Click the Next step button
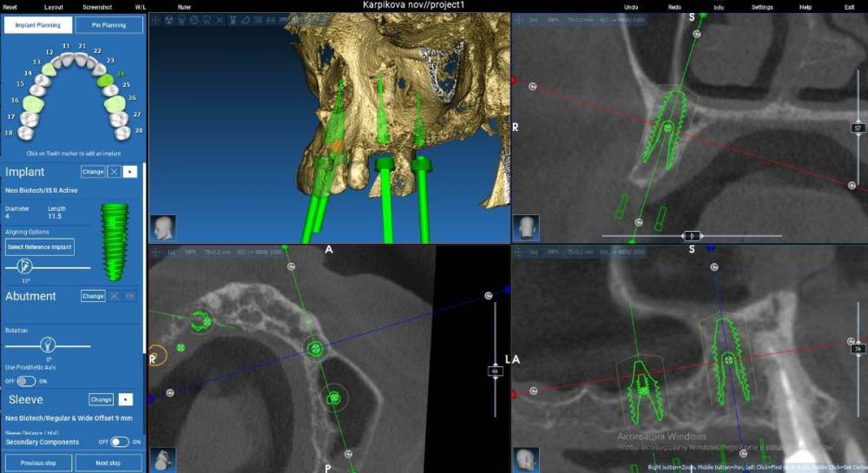 (x=108, y=463)
